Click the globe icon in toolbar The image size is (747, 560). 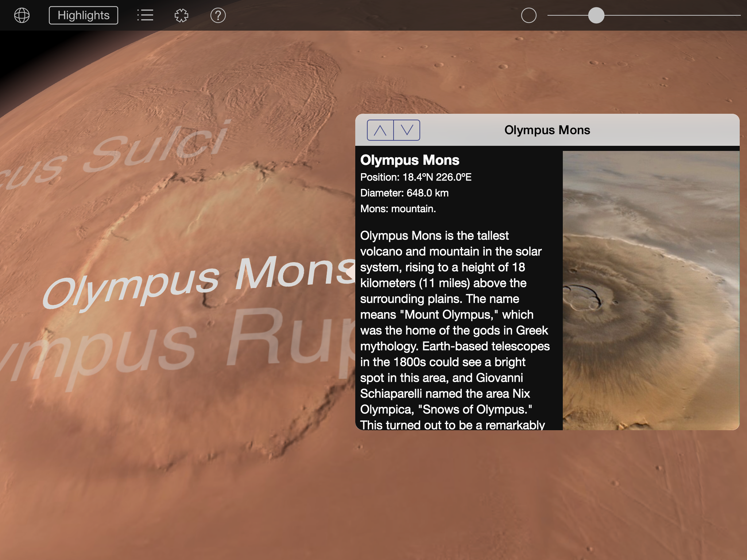22,15
